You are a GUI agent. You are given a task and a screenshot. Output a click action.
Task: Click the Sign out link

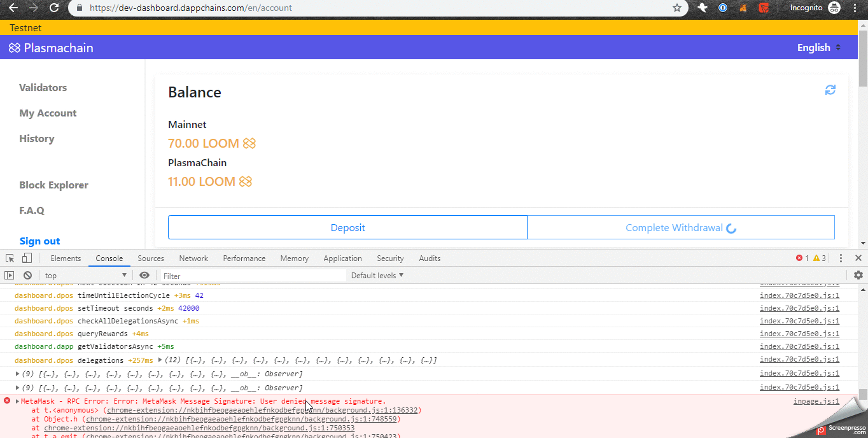[x=39, y=241]
